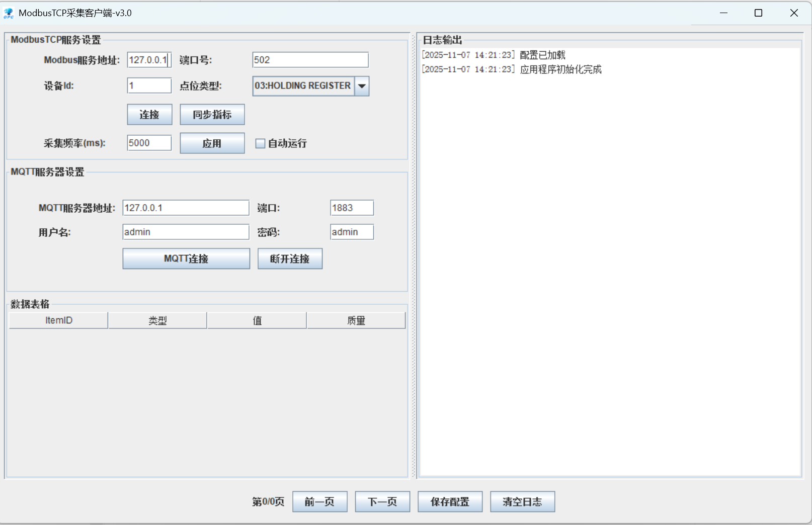
Task: Go to next page with 下一页
Action: coord(382,501)
